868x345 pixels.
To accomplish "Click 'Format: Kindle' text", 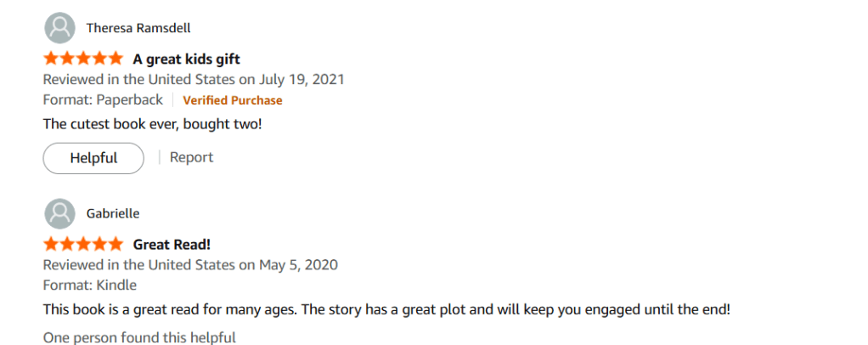I will coord(90,286).
